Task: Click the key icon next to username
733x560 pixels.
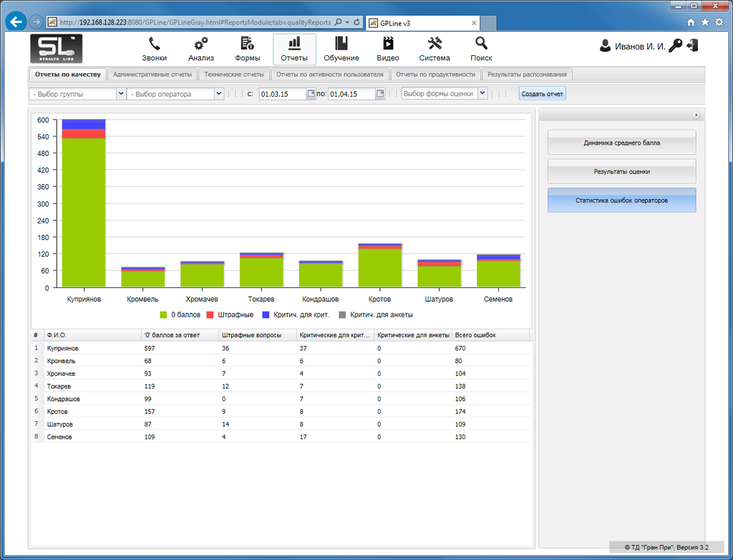Action: pyautogui.click(x=676, y=46)
